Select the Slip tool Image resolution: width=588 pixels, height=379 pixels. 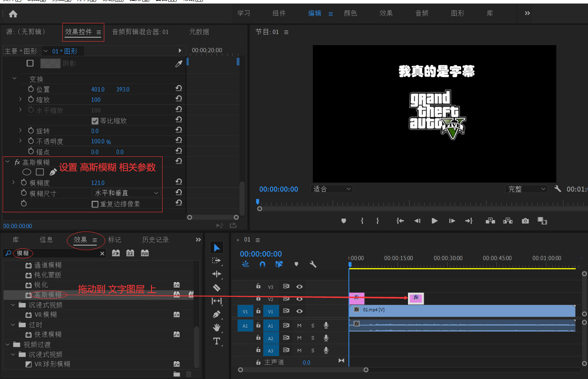coord(216,301)
